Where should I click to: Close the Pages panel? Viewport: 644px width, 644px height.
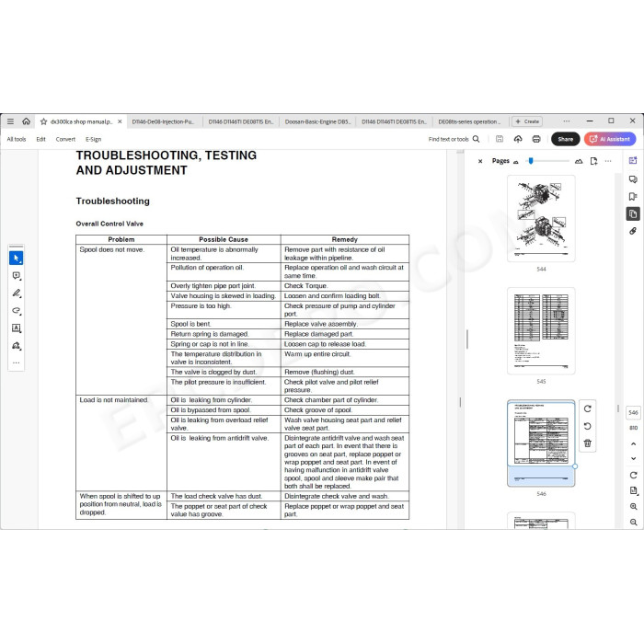pyautogui.click(x=480, y=161)
